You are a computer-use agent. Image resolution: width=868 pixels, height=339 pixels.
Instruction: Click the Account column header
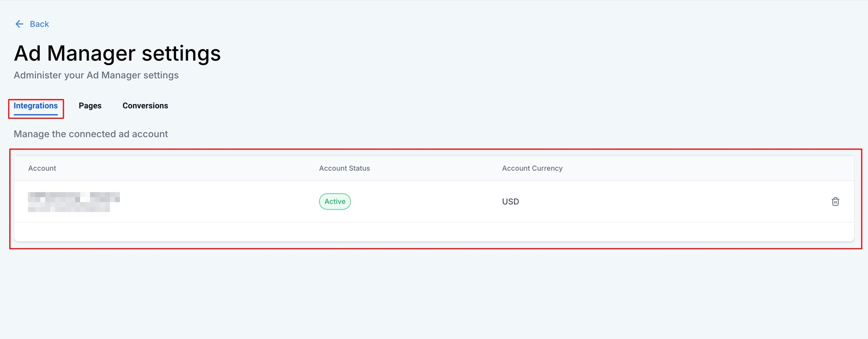coord(42,168)
